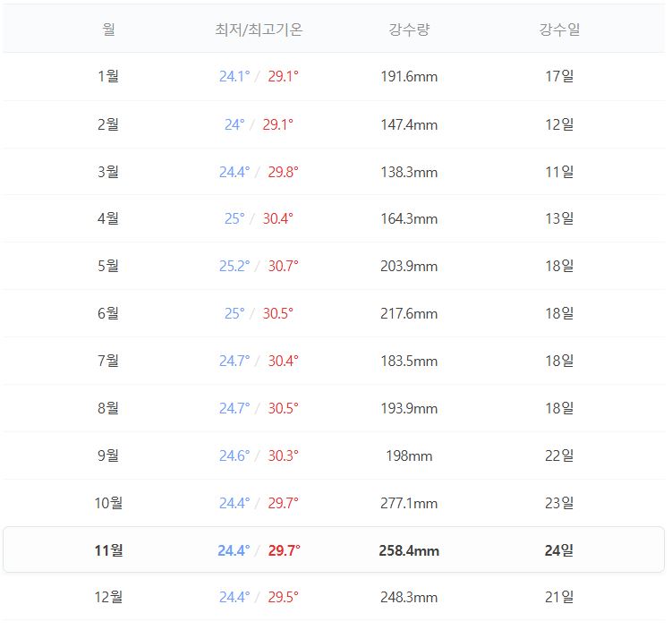
Task: Click the 30.7° high temperature in May
Action: 284,266
